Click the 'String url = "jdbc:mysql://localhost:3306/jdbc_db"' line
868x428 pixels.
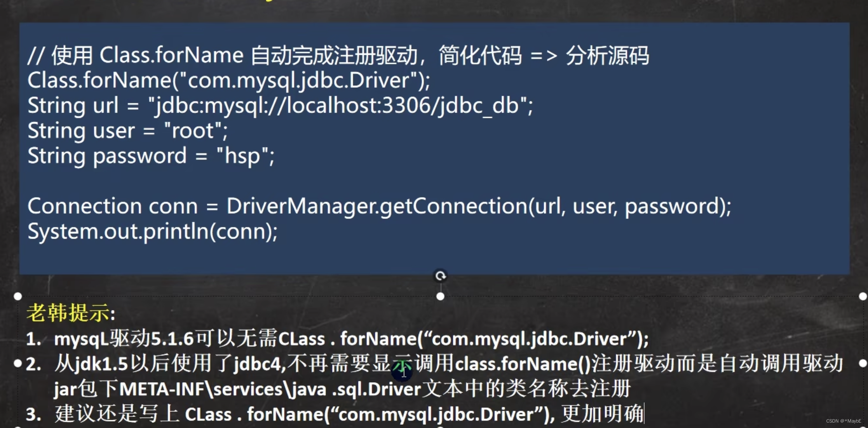tap(280, 106)
